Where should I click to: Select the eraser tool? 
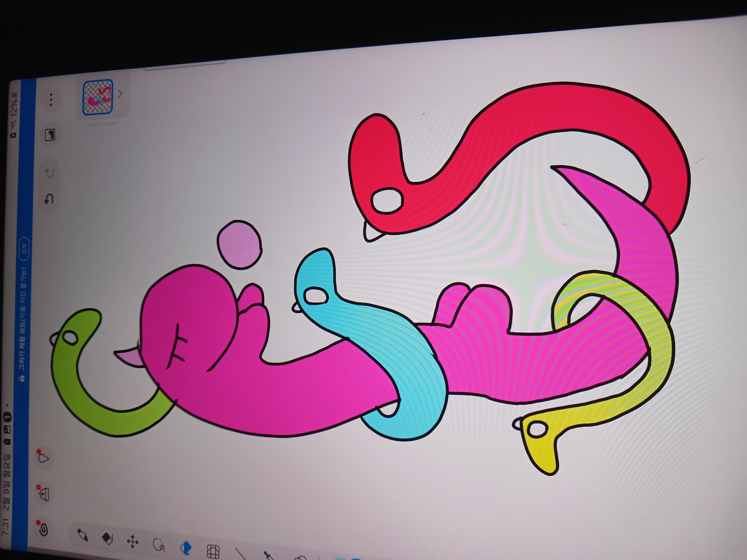107,539
